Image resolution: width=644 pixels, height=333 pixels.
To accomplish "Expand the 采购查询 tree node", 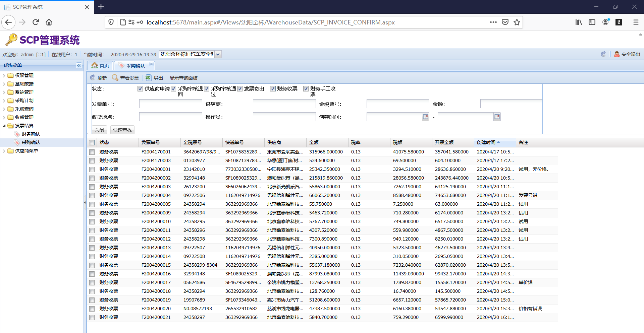I will pos(4,109).
